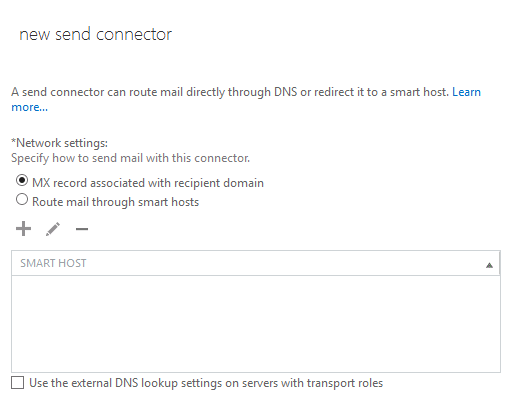Click the "MX record associated" label text
This screenshot has height=395, width=508.
pos(148,183)
